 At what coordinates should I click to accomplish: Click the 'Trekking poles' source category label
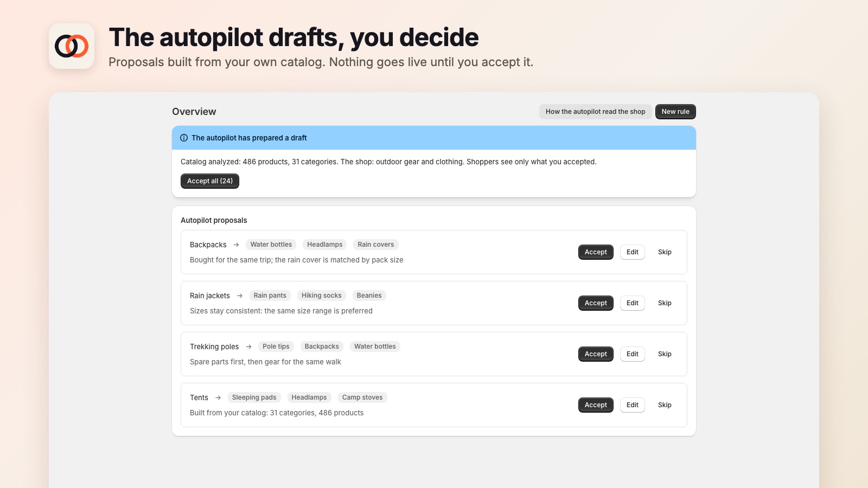[214, 347]
